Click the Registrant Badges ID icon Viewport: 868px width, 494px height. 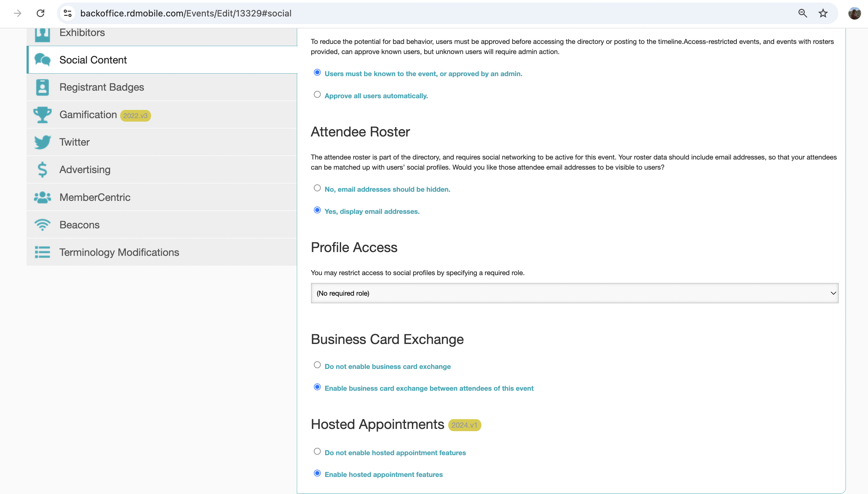click(42, 87)
